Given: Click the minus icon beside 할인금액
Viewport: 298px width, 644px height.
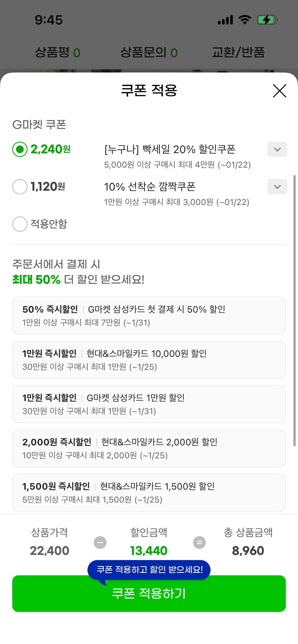Looking at the screenshot, I should point(100,543).
